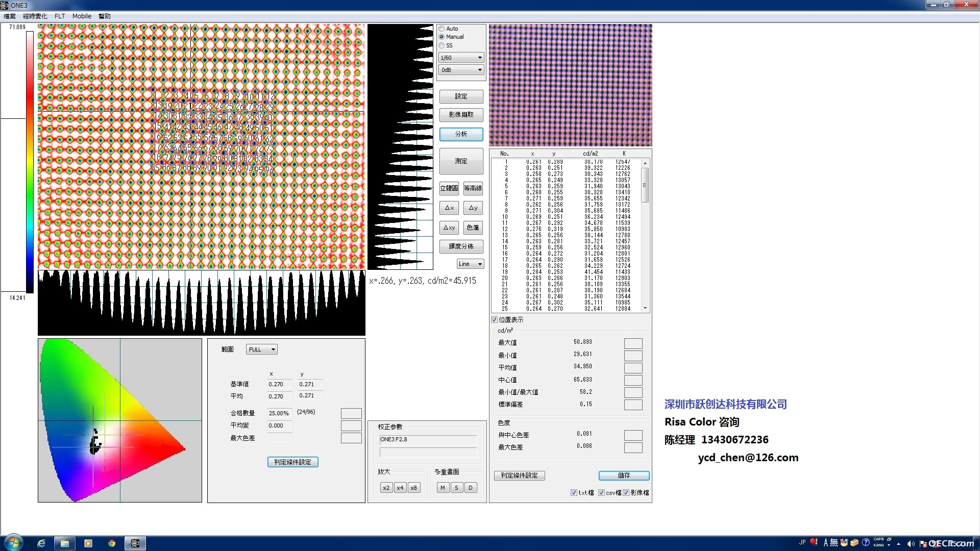Open the Line profile type dropdown

(x=470, y=264)
